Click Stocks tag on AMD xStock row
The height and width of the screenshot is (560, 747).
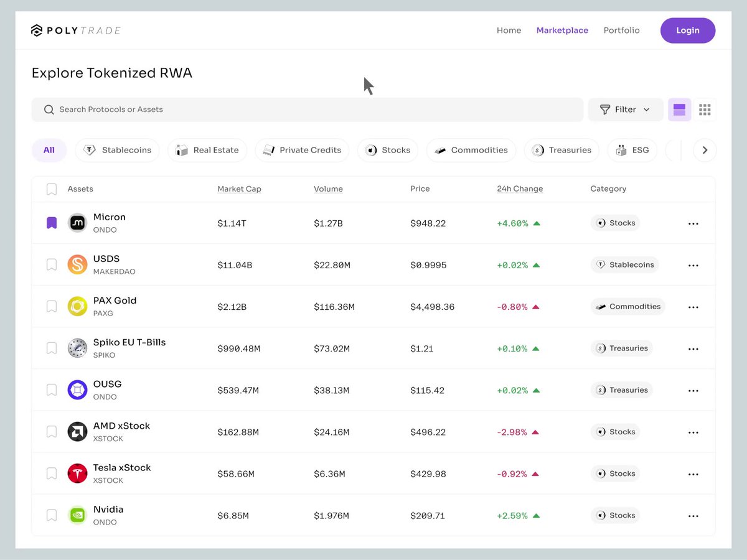click(615, 431)
